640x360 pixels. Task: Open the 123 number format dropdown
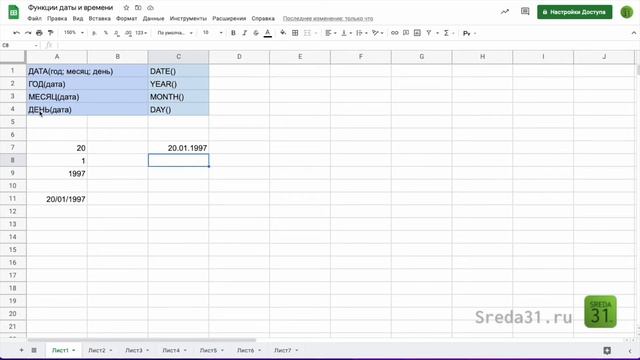click(x=141, y=33)
